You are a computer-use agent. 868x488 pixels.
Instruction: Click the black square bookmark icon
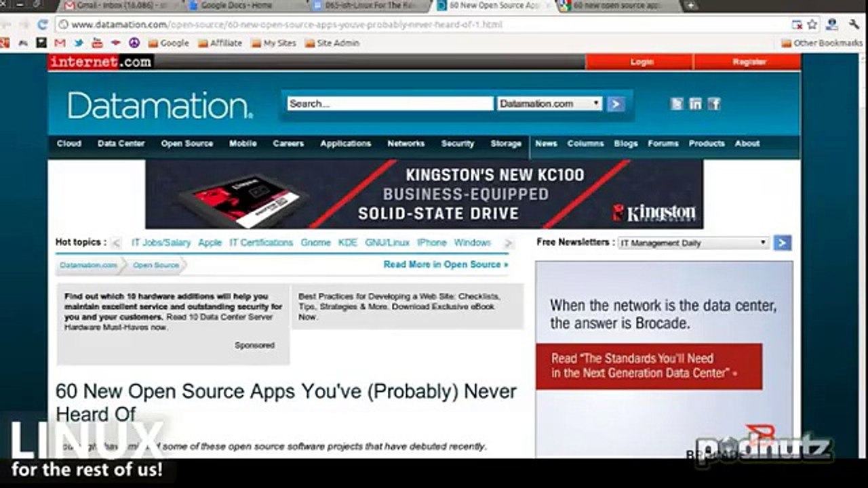41,43
